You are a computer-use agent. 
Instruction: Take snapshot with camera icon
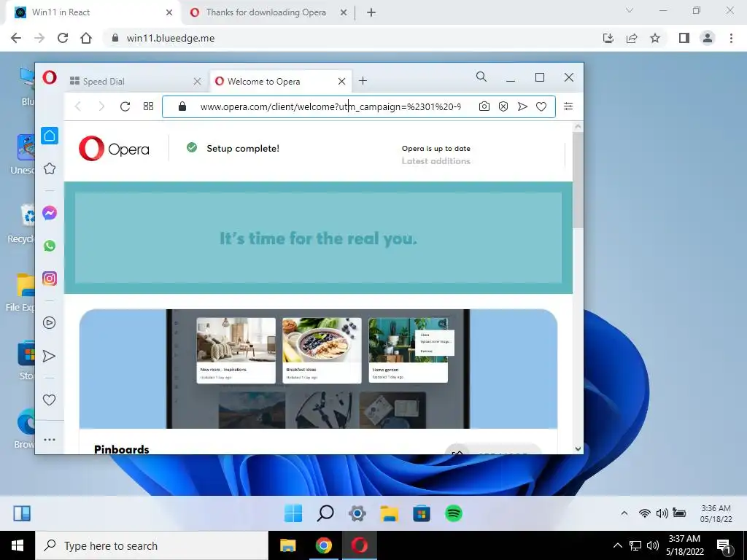click(484, 106)
